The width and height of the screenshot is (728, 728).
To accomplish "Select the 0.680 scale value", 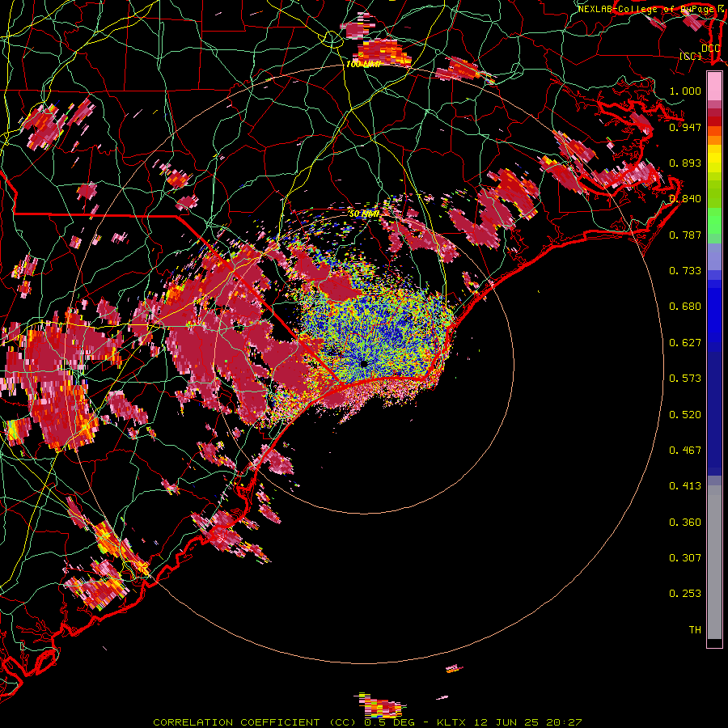I will click(x=685, y=307).
